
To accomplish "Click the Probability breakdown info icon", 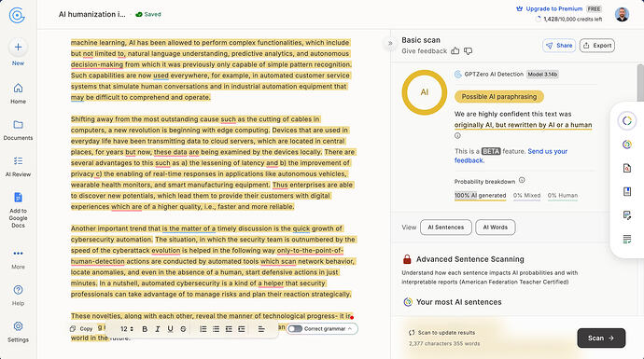I will [x=522, y=180].
